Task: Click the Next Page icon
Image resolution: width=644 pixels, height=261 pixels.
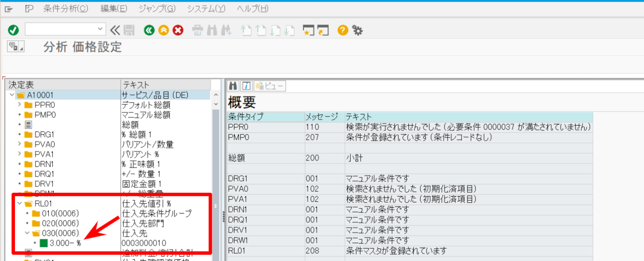Action: tap(275, 30)
